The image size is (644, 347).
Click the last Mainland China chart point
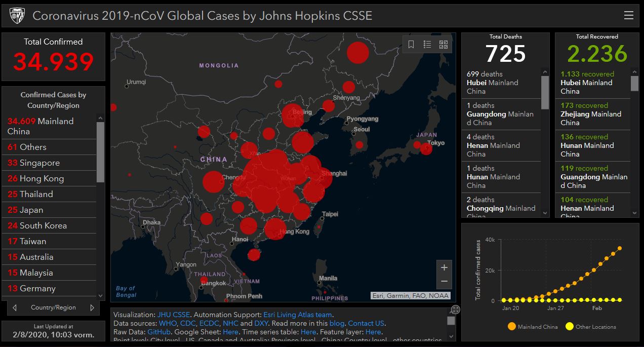point(620,248)
